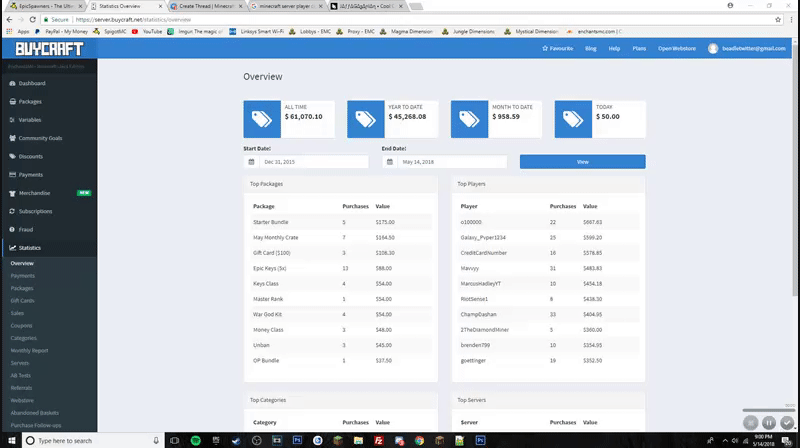This screenshot has height=448, width=800.
Task: Open Community Goals page
Action: click(40, 138)
